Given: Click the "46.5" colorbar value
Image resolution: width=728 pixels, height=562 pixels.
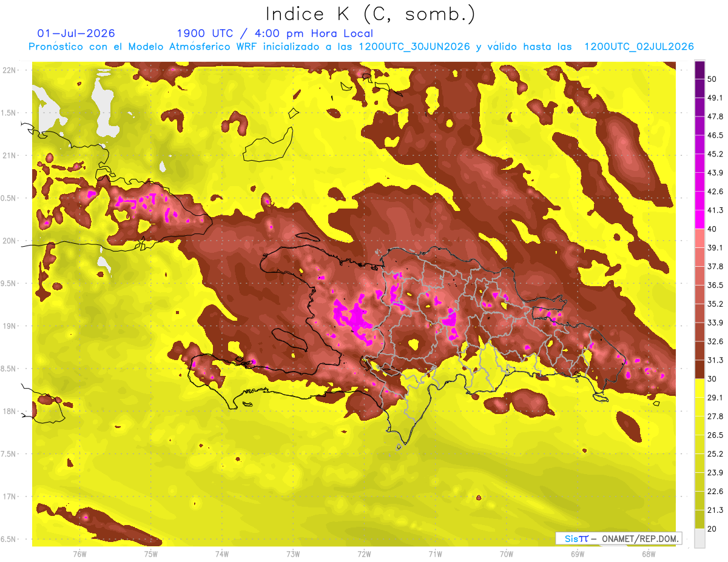Looking at the screenshot, I should [x=715, y=135].
